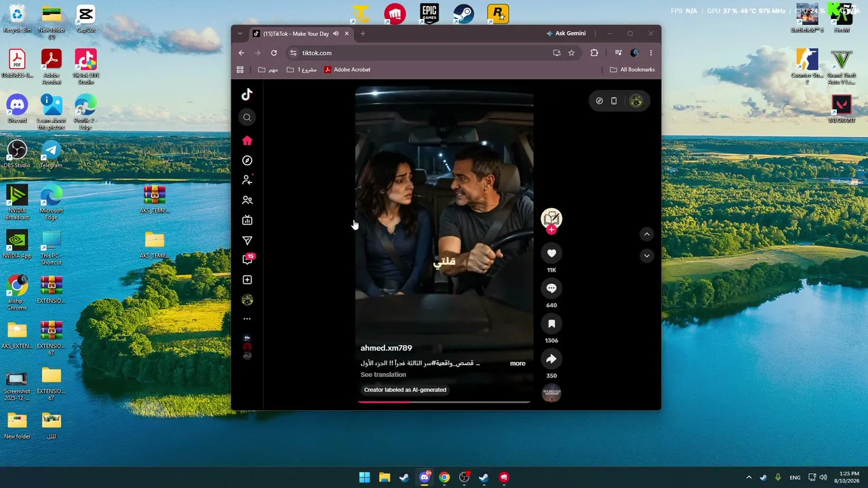Show hidden system tray icons

tap(749, 477)
